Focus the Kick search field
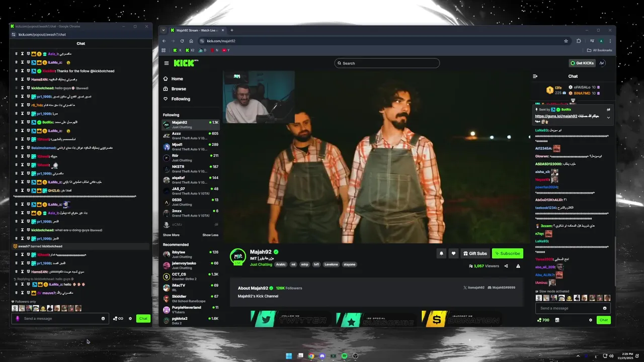This screenshot has height=362, width=644. pos(387,63)
